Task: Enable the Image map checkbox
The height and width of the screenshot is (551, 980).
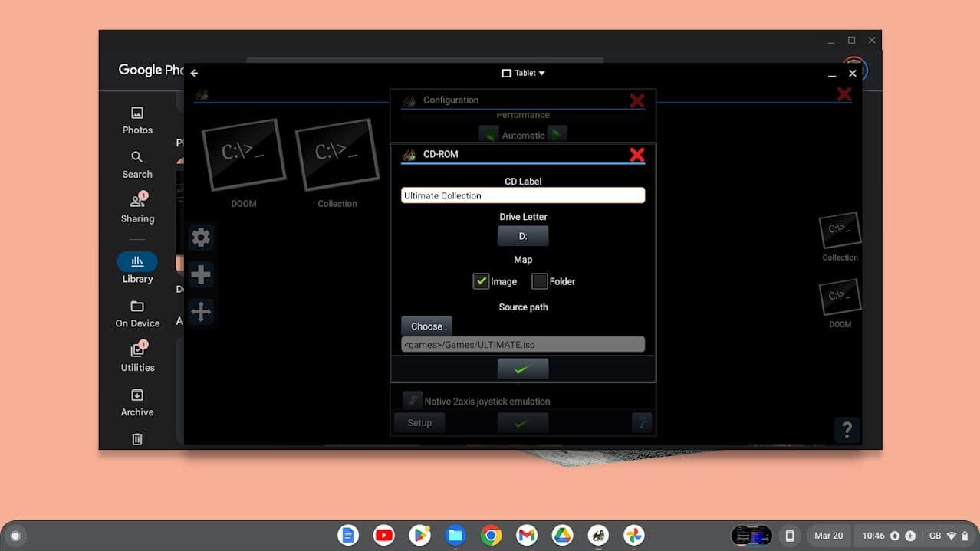Action: click(x=481, y=281)
